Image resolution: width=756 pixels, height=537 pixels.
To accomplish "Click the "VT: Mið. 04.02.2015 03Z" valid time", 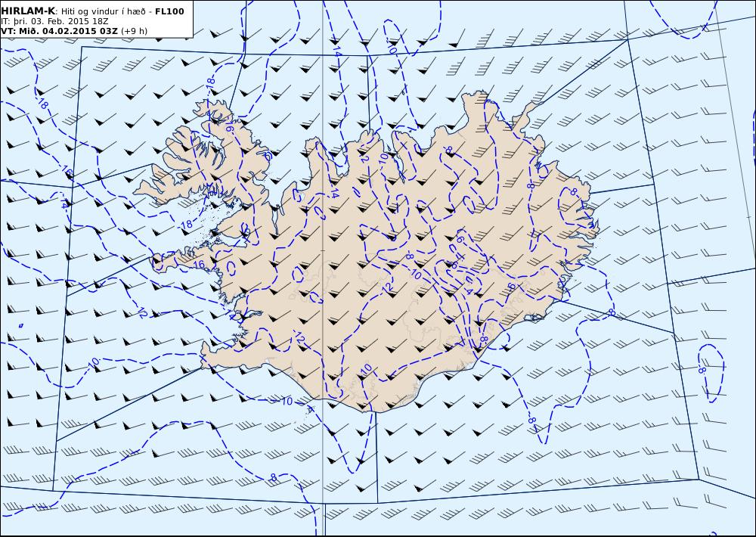I will click(x=59, y=31).
